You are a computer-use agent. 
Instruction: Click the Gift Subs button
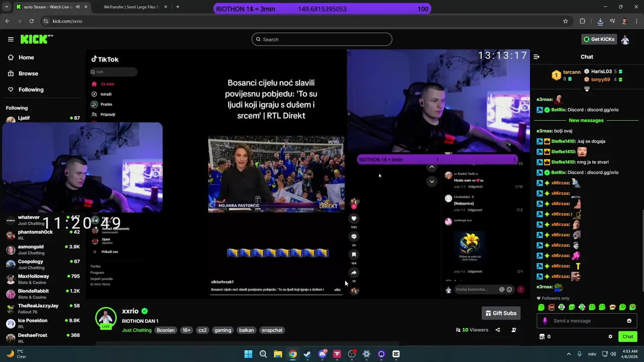(501, 313)
